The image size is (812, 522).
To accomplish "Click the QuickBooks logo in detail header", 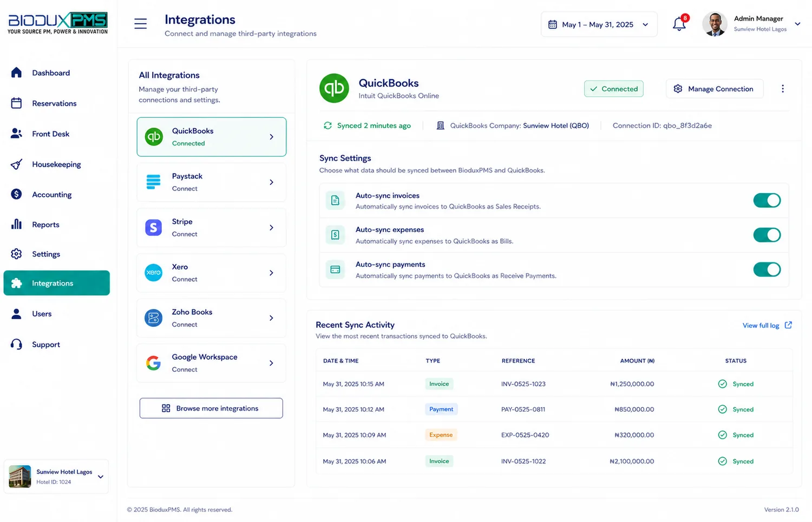I will 334,88.
